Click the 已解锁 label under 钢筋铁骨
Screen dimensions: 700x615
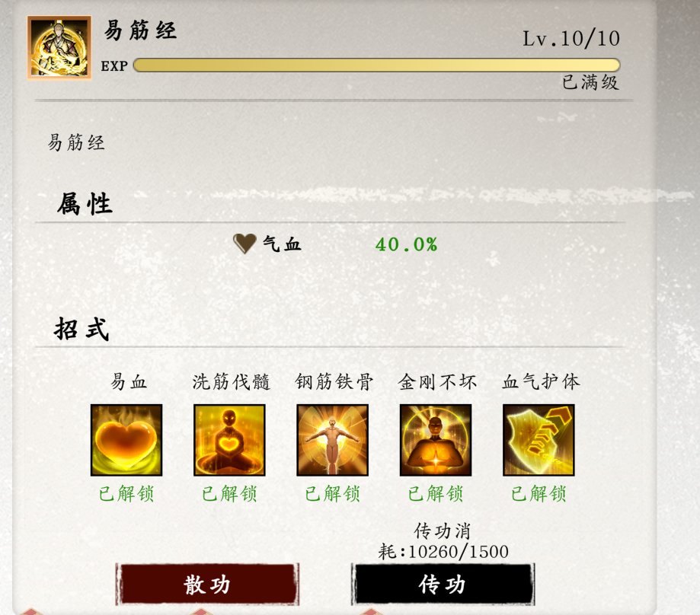(x=333, y=494)
